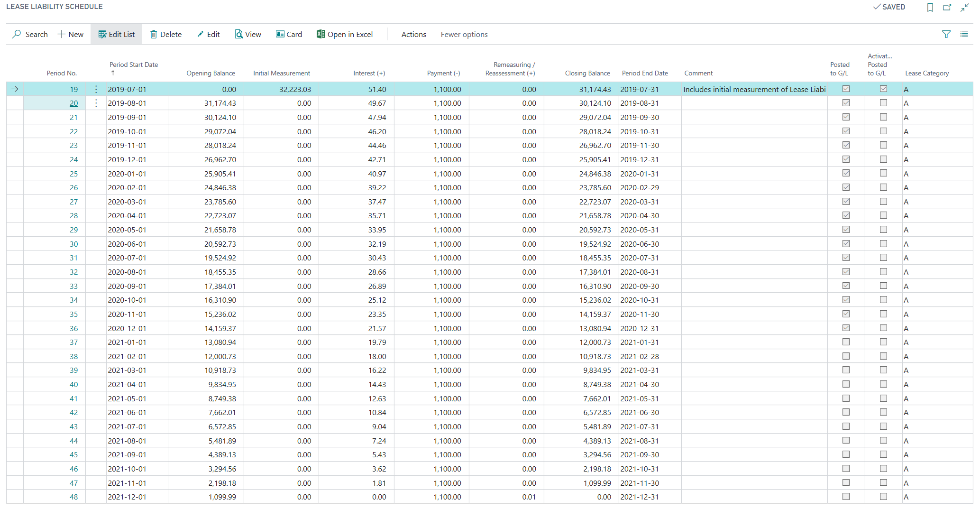The width and height of the screenshot is (980, 509).
Task: Click the Edit List label in the action bar
Action: pyautogui.click(x=122, y=34)
